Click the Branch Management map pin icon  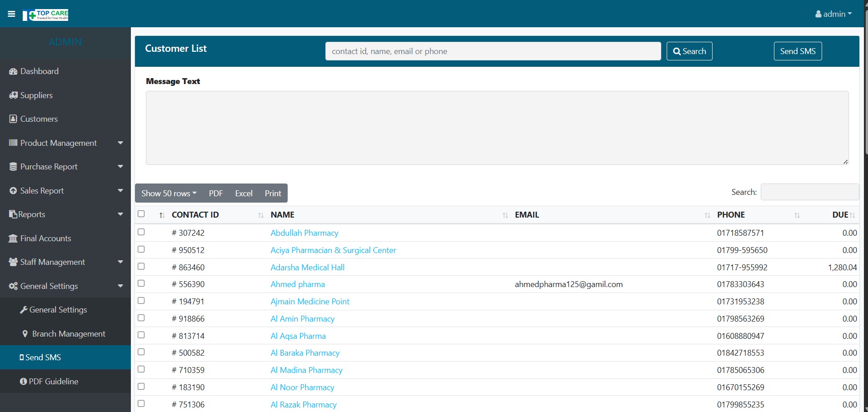[25, 334]
